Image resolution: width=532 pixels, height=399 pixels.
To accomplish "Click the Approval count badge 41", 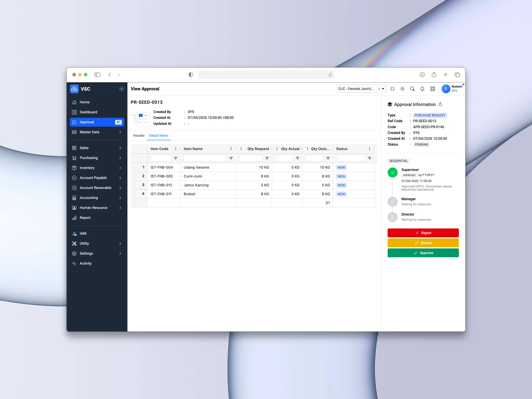I will [118, 122].
